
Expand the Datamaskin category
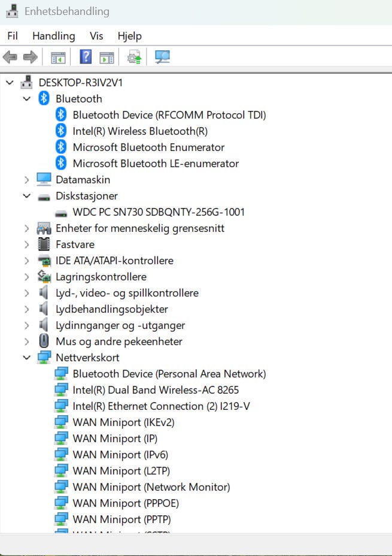click(x=26, y=180)
